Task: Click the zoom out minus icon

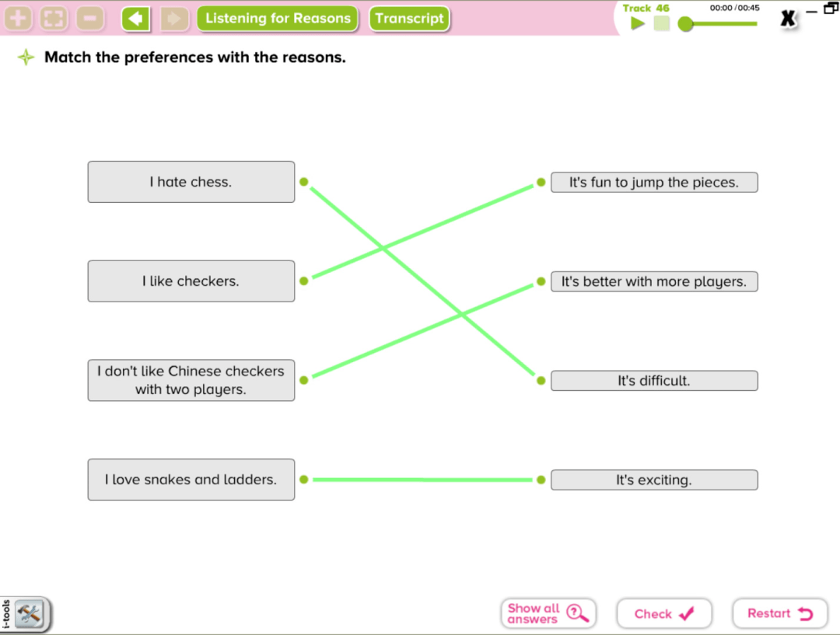Action: (90, 19)
